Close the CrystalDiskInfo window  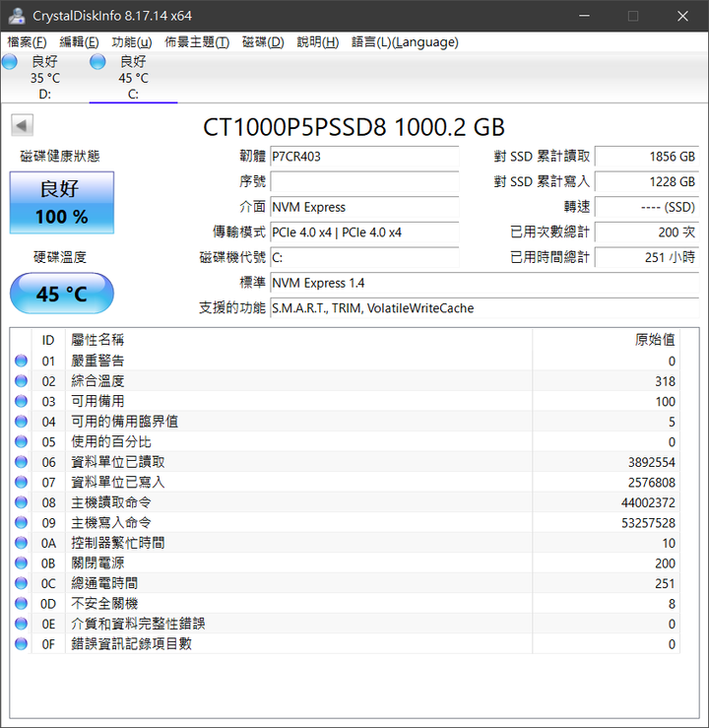pyautogui.click(x=682, y=16)
